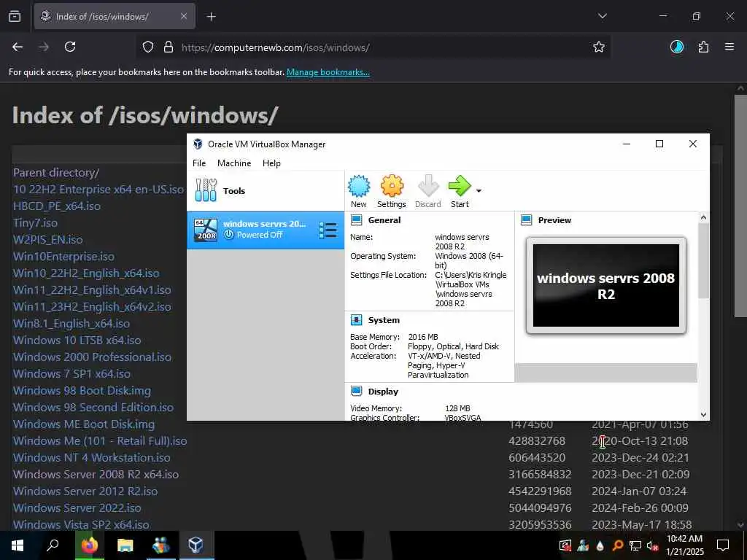Open Windows Server 2008 R2 x64.iso link
This screenshot has height=560, width=747.
(96, 474)
